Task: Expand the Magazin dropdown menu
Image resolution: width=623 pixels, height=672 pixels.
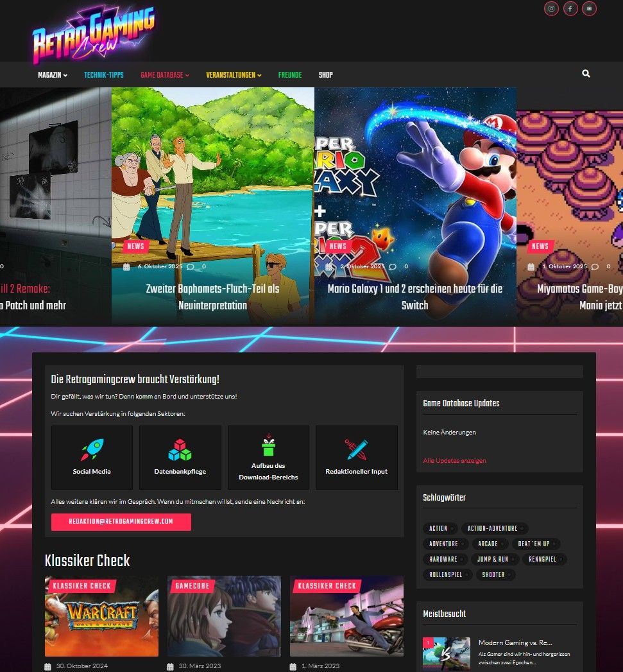Action: [x=52, y=75]
